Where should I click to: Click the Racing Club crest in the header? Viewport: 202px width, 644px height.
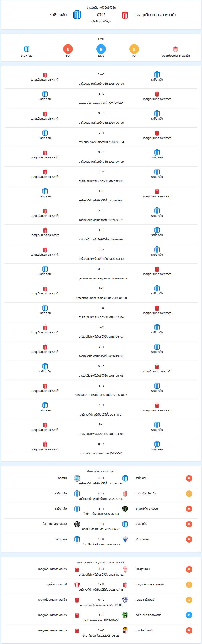77,15
